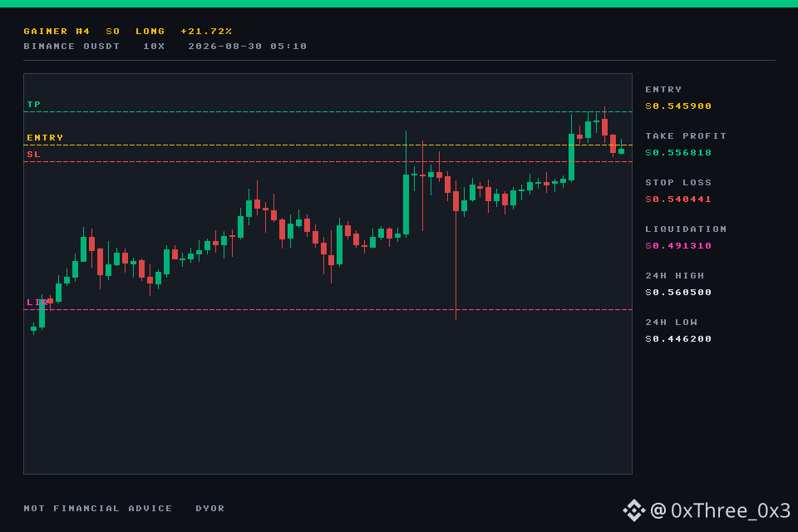Click the 24H low value $0.446200
The width and height of the screenshot is (798, 532).
[x=678, y=339]
